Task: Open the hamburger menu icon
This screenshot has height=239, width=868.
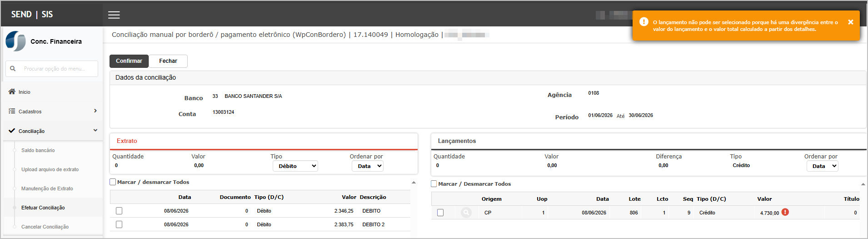Action: point(114,15)
